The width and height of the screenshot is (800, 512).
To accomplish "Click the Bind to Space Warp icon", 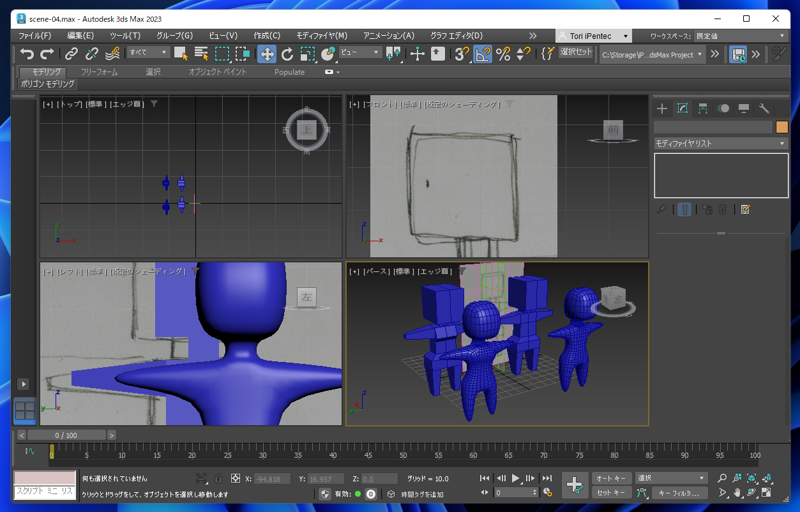I will point(112,54).
